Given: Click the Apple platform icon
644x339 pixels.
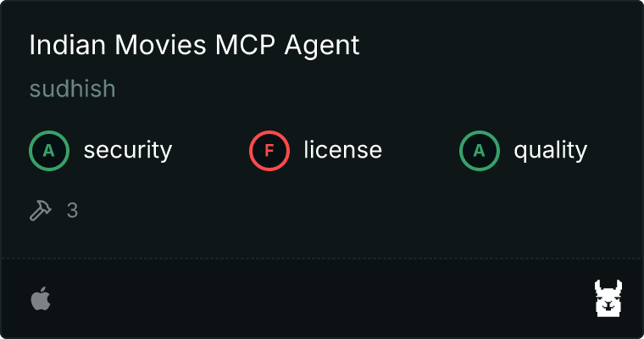Looking at the screenshot, I should pos(41,298).
